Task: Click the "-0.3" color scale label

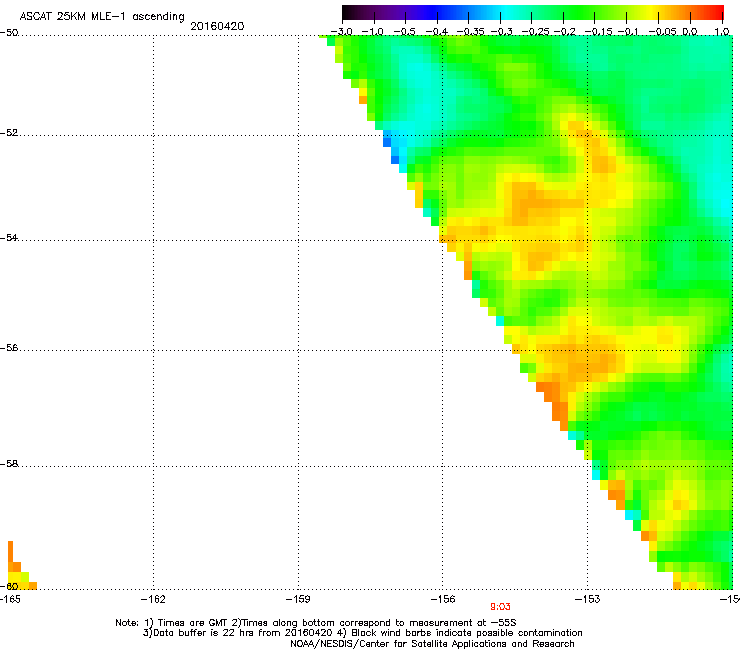Action: coord(502,32)
